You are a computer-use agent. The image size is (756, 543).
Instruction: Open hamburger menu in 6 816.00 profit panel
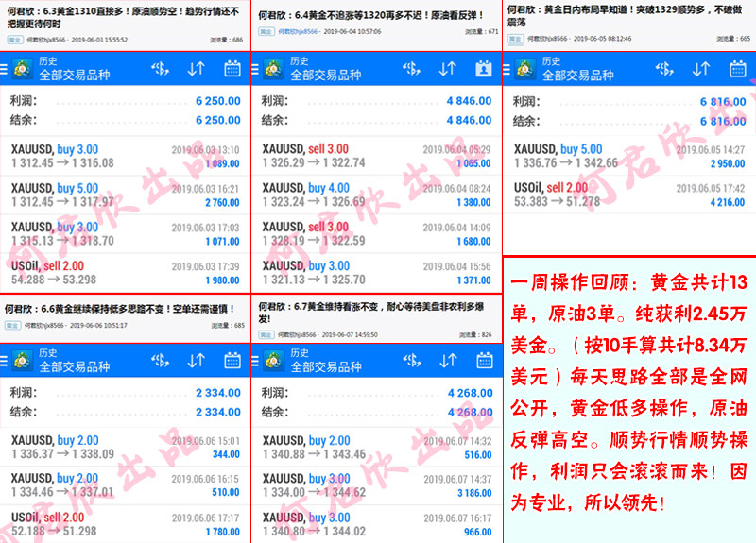pos(507,69)
